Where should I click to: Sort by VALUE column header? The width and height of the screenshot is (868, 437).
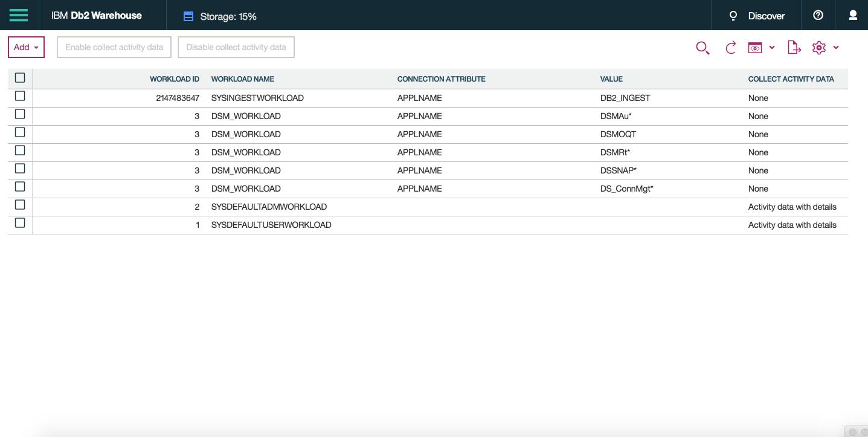click(611, 79)
